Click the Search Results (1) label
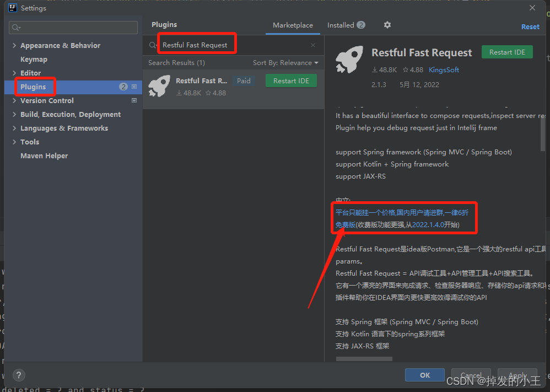Image resolution: width=550 pixels, height=392 pixels. (x=176, y=63)
